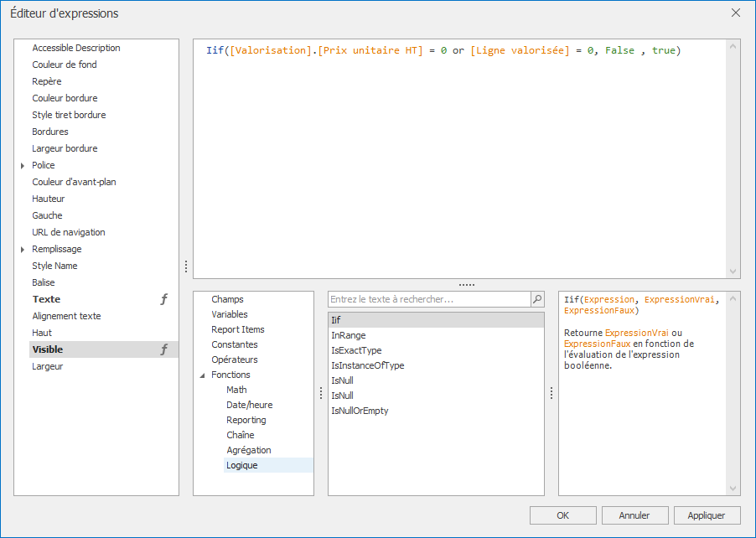Open the Math functions category
This screenshot has height=538, width=756.
(236, 390)
